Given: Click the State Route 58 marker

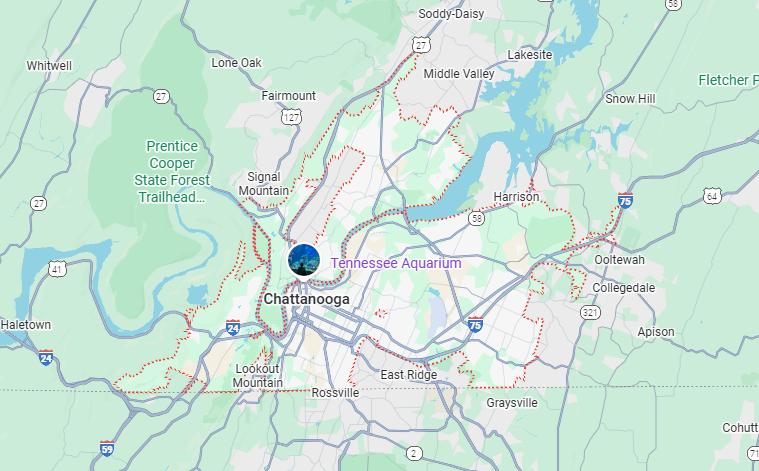Looking at the screenshot, I should click(477, 218).
